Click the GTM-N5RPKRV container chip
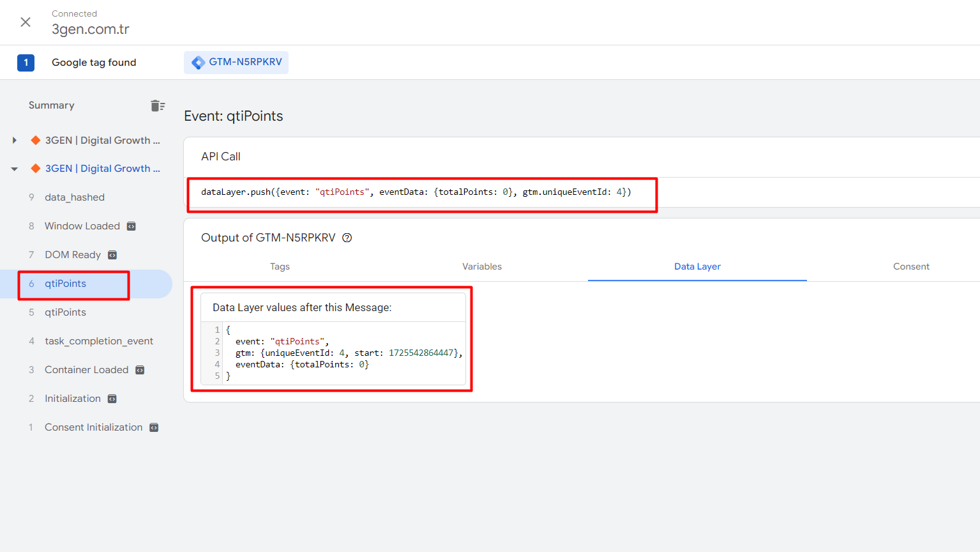This screenshot has width=980, height=552. [236, 62]
